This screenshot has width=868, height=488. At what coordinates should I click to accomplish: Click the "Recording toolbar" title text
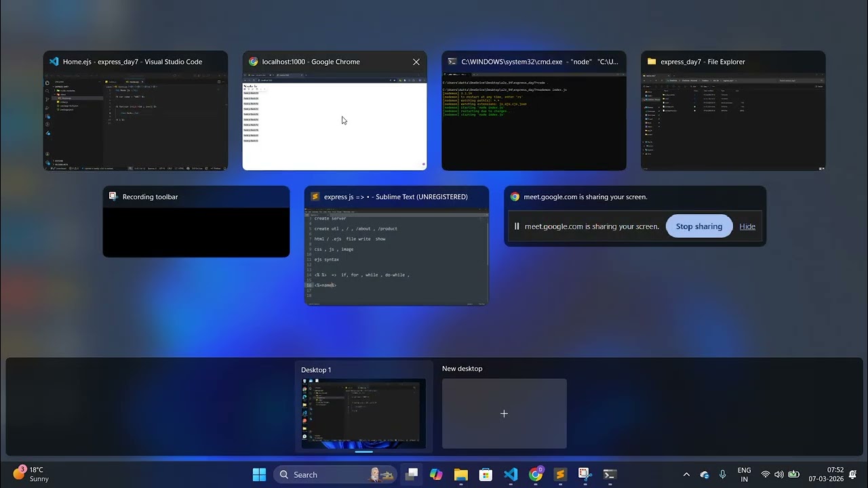[151, 197]
